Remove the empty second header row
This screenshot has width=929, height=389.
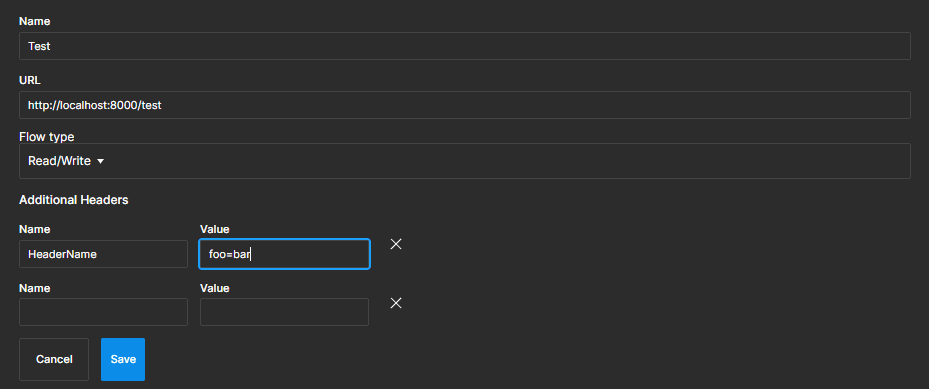point(396,303)
